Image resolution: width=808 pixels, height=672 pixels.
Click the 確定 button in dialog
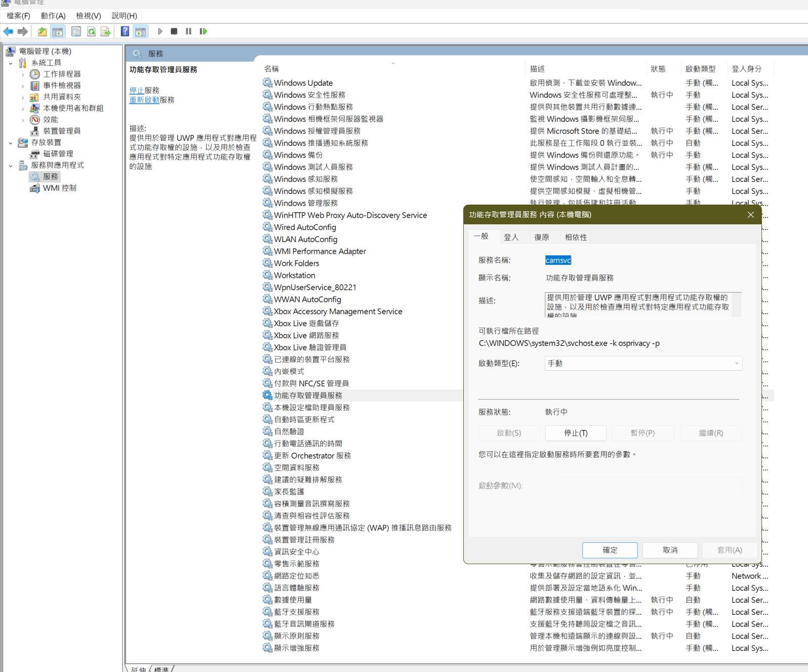[x=610, y=550]
